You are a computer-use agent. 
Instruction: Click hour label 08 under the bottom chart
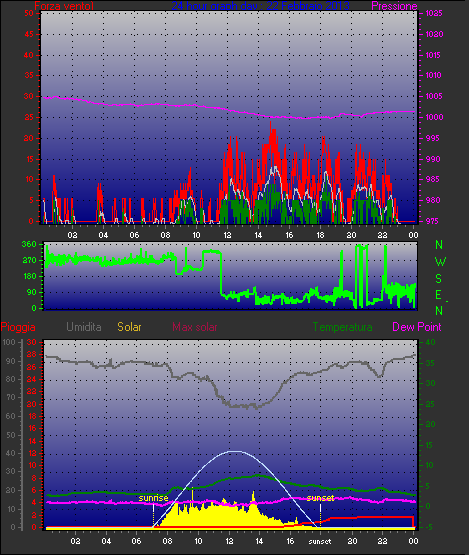coord(167,541)
